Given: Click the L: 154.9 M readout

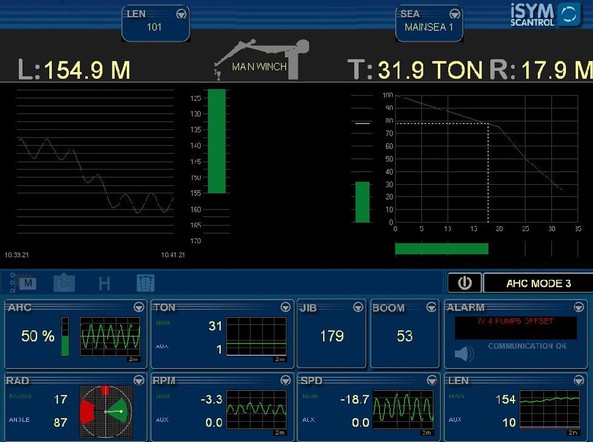Looking at the screenshot, I should (x=75, y=70).
